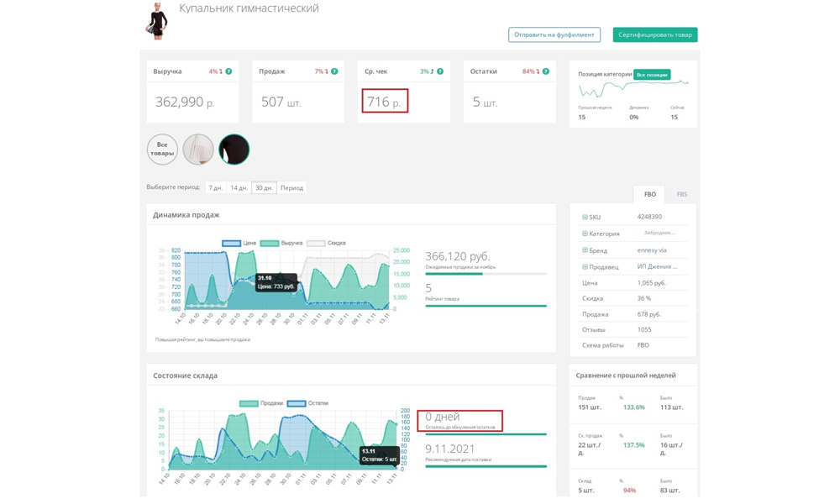Click help icon on Выручка card

point(228,71)
